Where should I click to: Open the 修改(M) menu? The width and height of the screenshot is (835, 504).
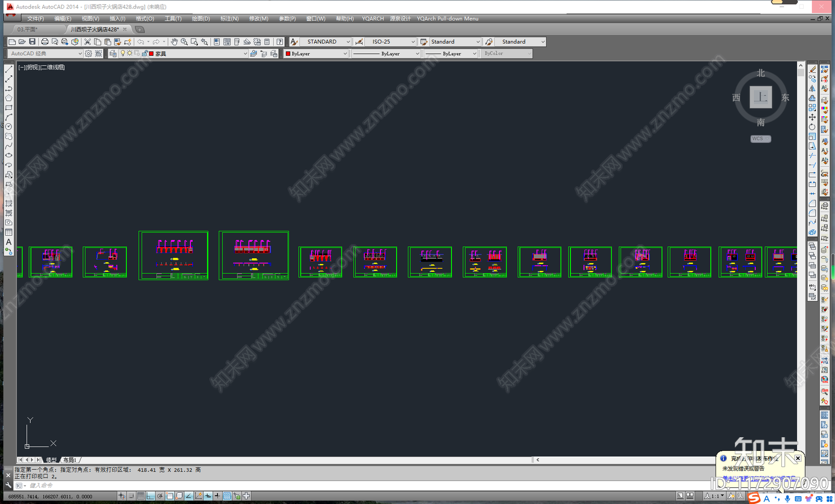click(258, 19)
